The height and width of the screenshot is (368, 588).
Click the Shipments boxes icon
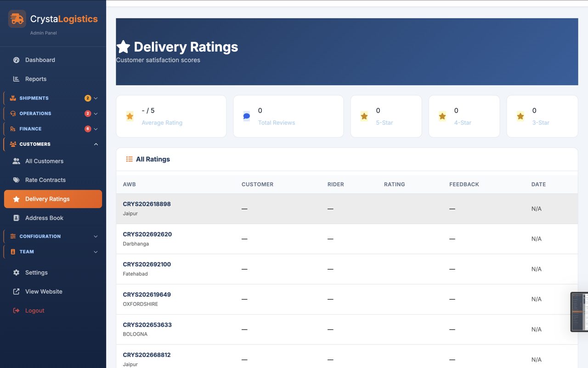(13, 98)
